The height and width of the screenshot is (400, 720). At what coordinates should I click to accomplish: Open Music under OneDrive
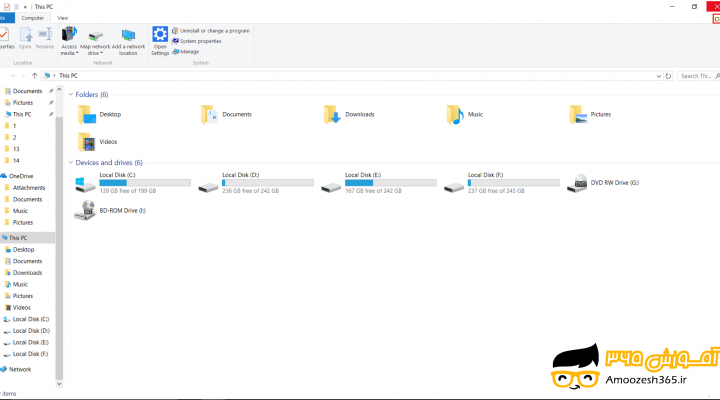(x=20, y=211)
